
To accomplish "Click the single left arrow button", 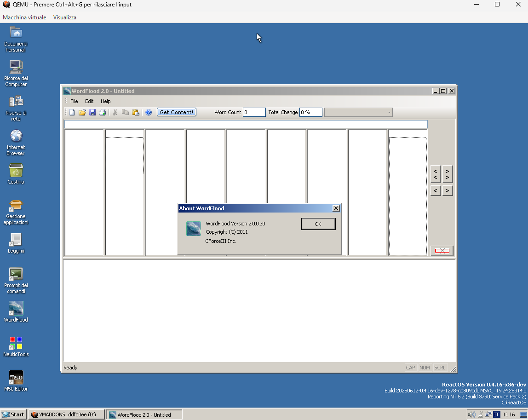I will click(x=436, y=190).
